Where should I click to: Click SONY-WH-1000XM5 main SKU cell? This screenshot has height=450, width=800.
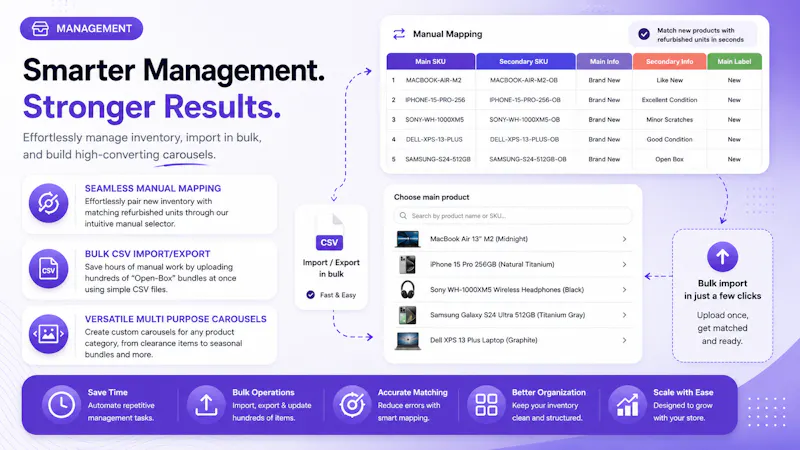coord(434,119)
